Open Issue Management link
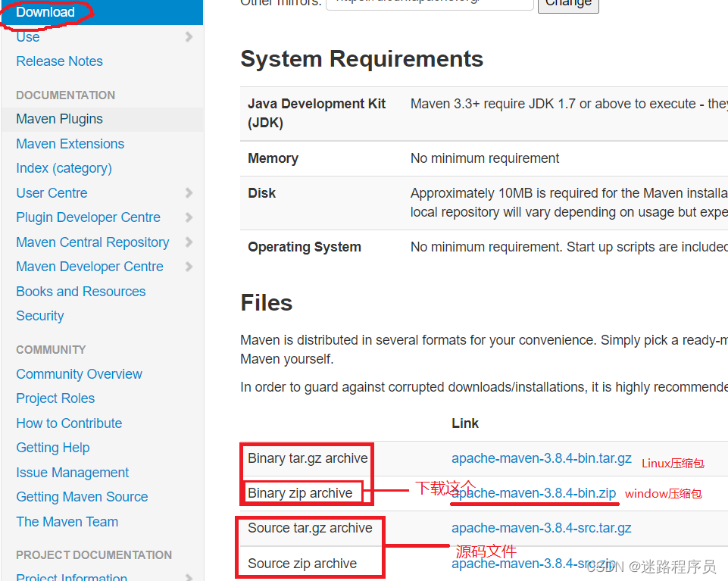Viewport: 728px width, 581px height. (x=73, y=473)
